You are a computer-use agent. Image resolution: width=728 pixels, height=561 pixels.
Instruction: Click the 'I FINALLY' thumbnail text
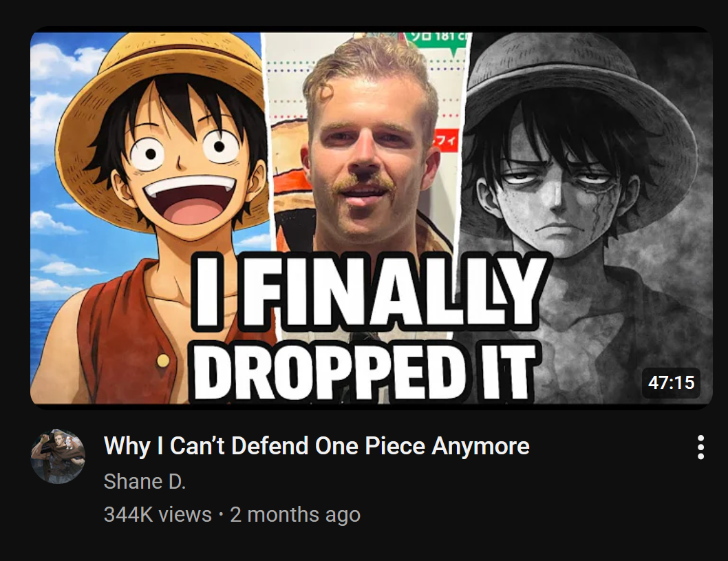point(370,291)
